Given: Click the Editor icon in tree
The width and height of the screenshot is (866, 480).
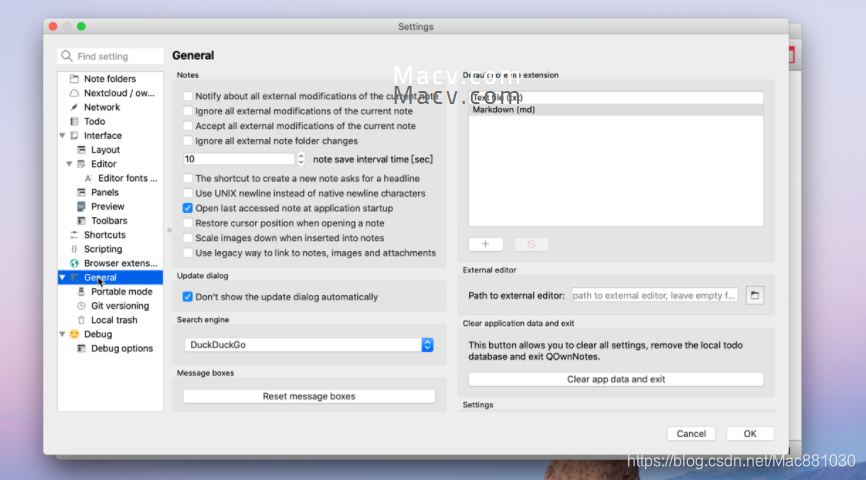Looking at the screenshot, I should (81, 164).
